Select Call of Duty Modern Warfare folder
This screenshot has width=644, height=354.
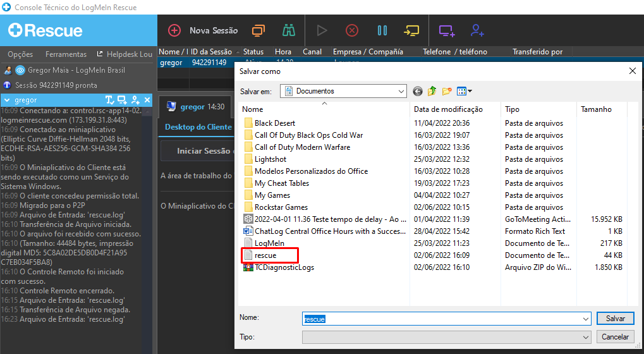tap(302, 147)
